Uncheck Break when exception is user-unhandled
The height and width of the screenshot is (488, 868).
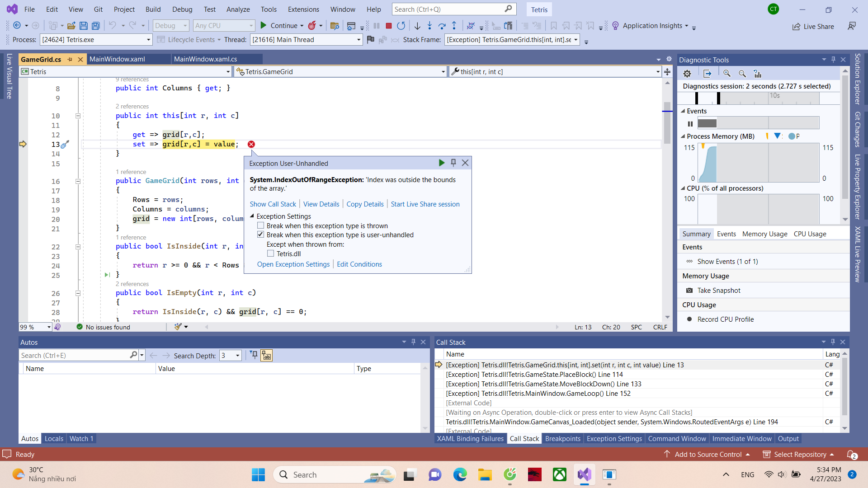(261, 235)
